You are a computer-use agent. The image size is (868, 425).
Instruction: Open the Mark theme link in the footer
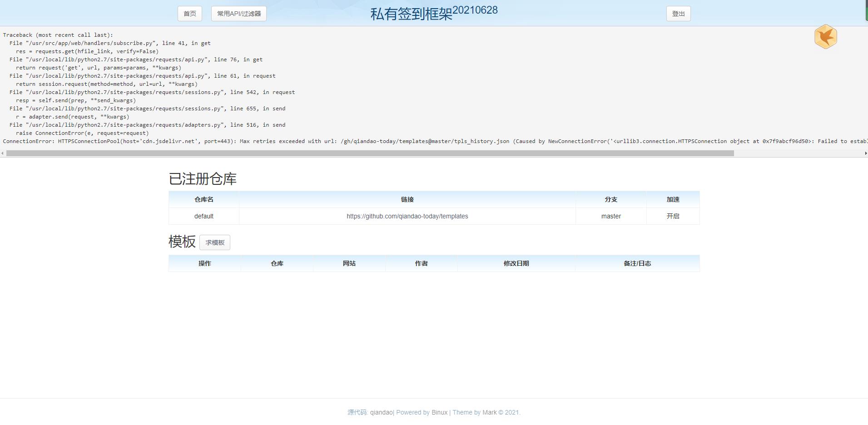coord(490,412)
